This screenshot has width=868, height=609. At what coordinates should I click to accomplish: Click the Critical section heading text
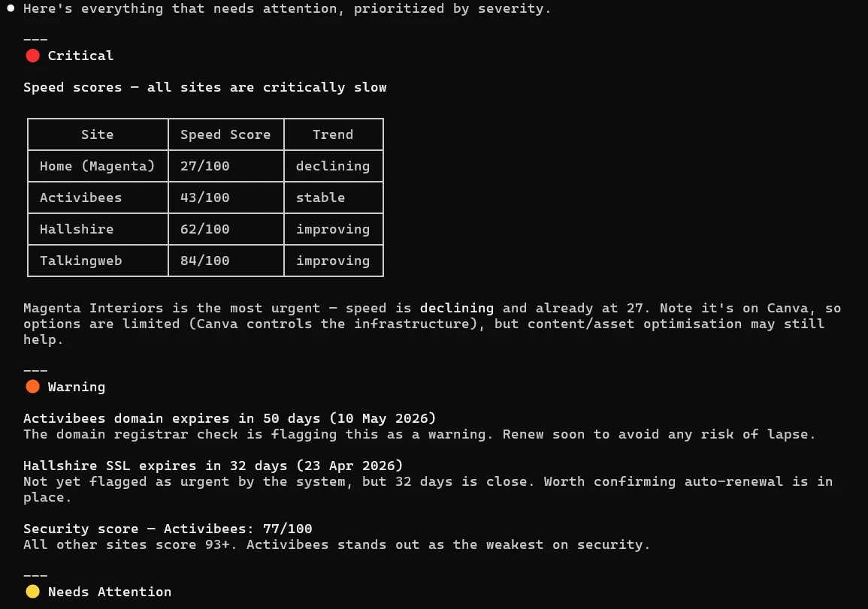pyautogui.click(x=80, y=56)
